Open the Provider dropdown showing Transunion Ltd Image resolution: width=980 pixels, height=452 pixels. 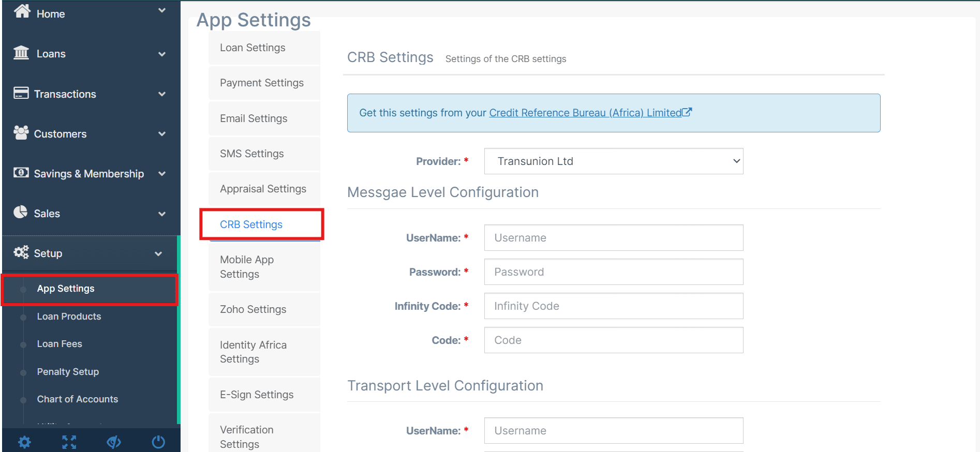tap(614, 161)
